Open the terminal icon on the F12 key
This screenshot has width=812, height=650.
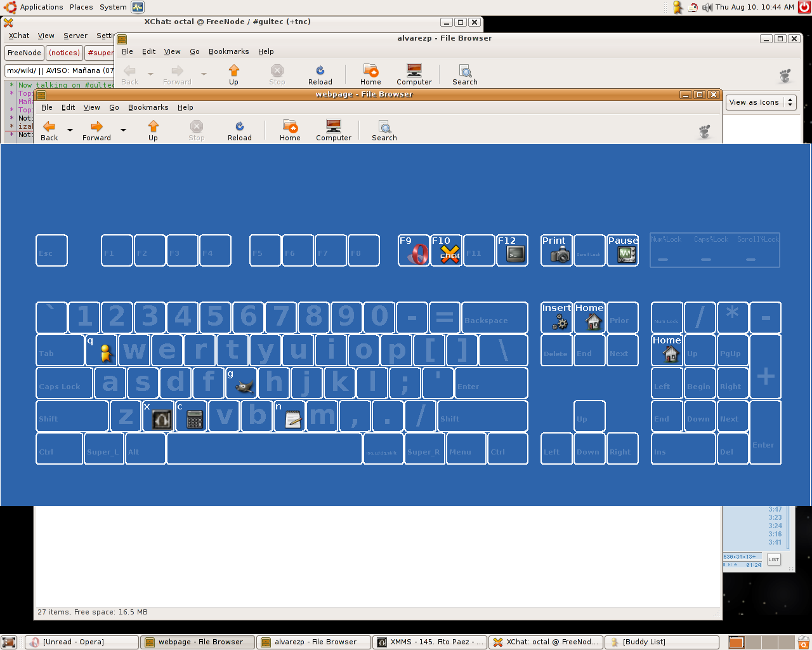click(x=515, y=255)
